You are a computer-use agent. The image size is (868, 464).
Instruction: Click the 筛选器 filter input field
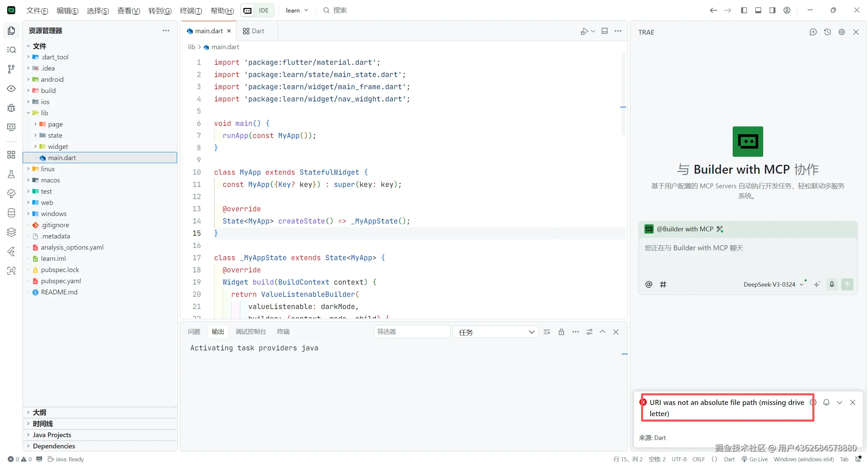coord(412,331)
